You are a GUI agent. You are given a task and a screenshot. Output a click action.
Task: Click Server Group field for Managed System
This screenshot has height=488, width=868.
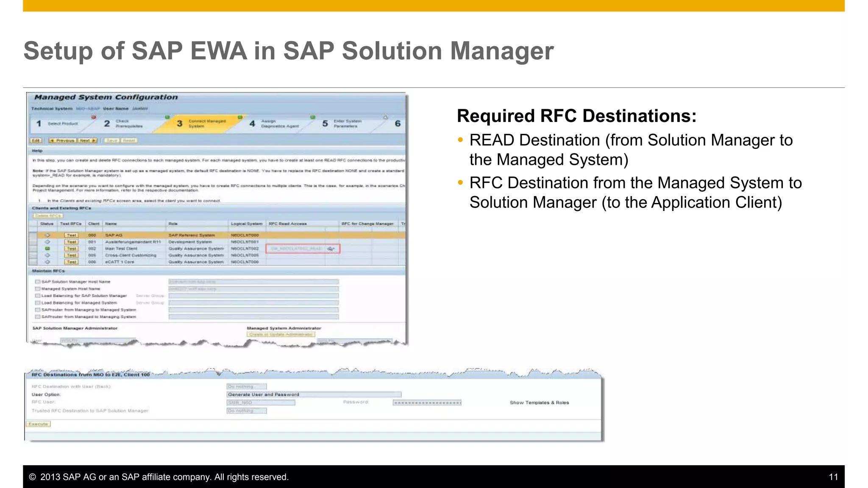tap(253, 303)
